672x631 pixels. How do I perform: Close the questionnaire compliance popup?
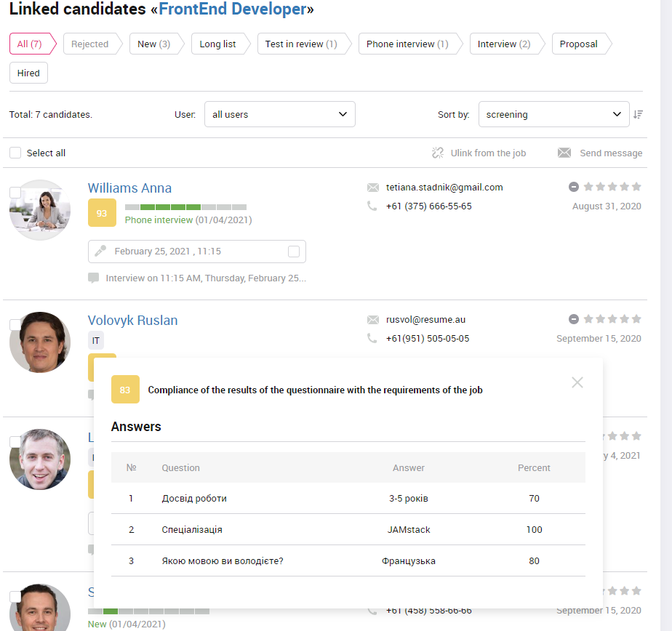tap(577, 382)
